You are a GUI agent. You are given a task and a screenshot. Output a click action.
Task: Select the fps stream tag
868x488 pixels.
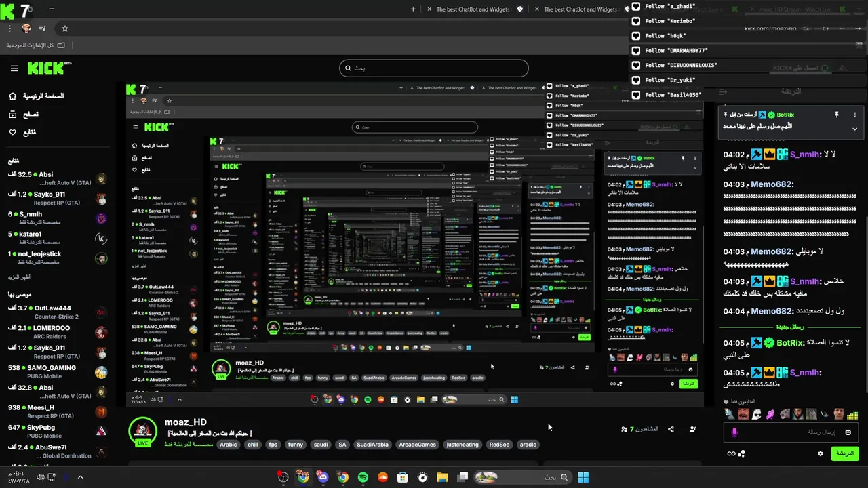[x=273, y=445]
